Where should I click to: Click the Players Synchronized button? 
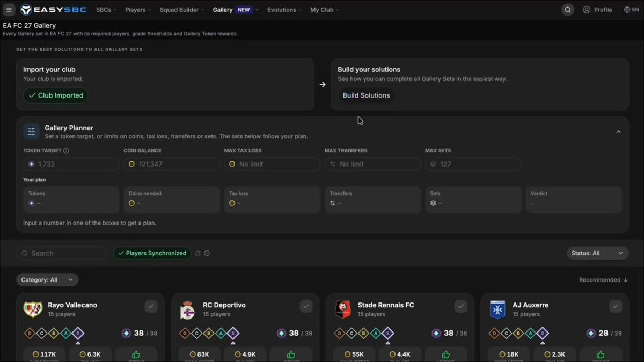[x=152, y=253]
